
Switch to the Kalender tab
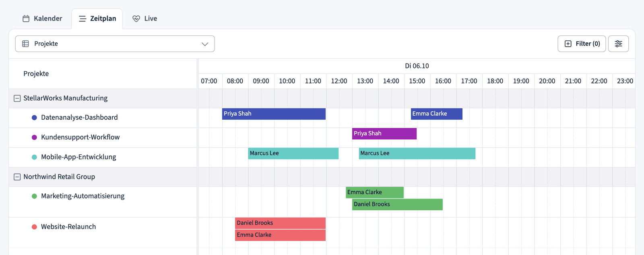pos(42,19)
